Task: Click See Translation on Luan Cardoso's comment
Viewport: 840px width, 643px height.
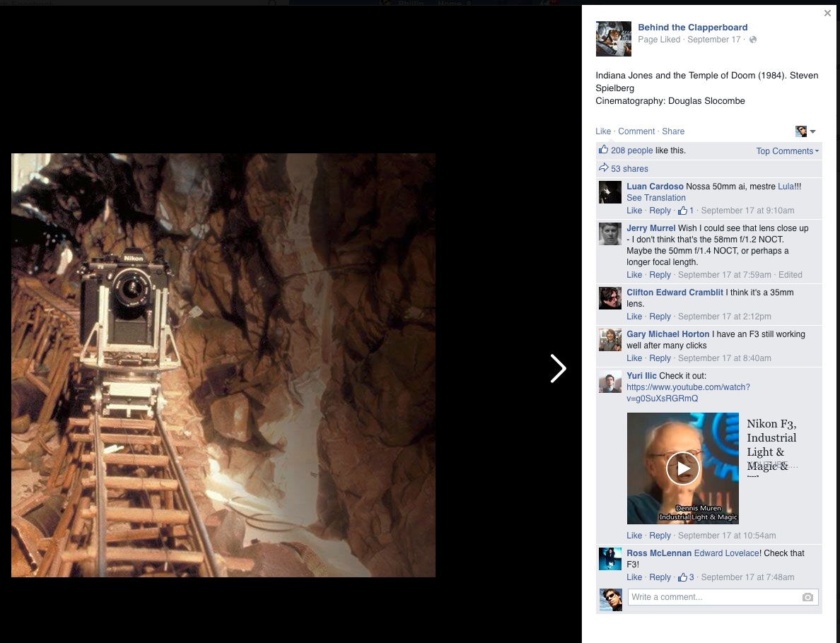Action: coord(655,198)
